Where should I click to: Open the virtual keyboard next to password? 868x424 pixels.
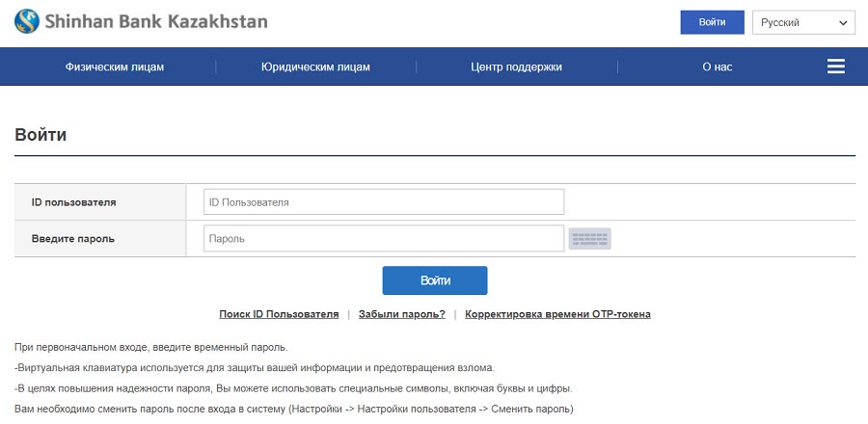pyautogui.click(x=589, y=239)
